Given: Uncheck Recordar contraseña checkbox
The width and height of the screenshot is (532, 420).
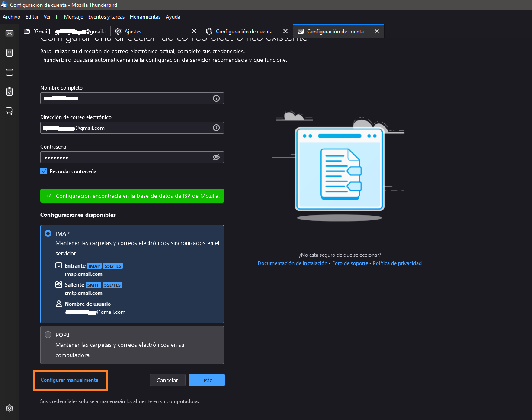Looking at the screenshot, I should 44,171.
